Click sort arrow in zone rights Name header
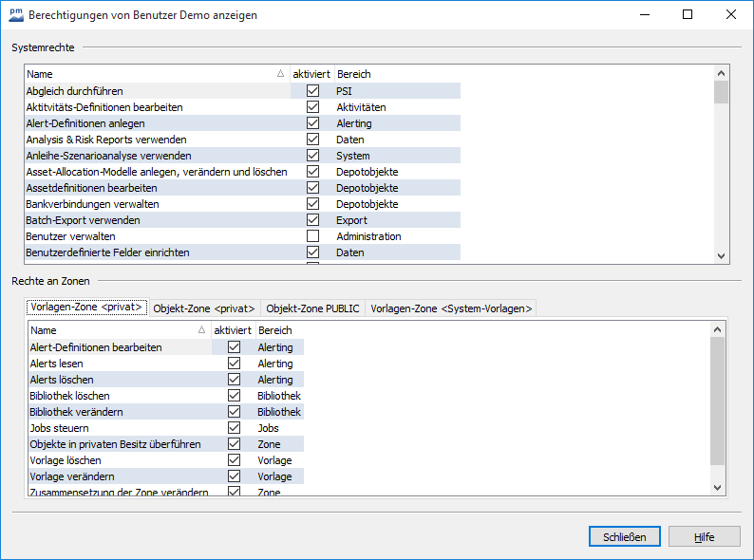The image size is (754, 560). point(202,330)
